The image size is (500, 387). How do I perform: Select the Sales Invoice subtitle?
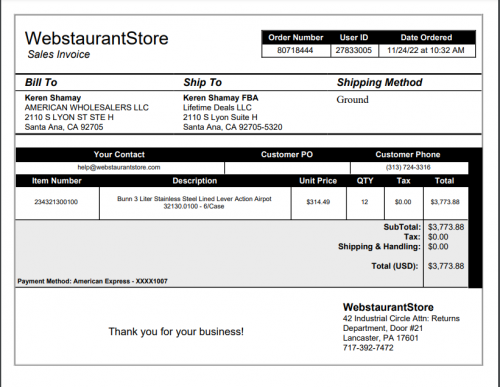click(59, 54)
